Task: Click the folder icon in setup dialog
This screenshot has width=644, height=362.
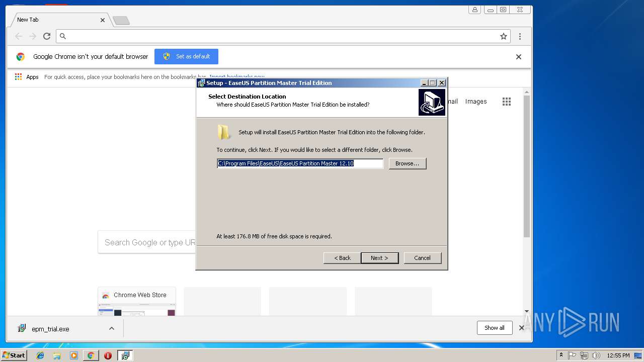Action: pyautogui.click(x=224, y=132)
